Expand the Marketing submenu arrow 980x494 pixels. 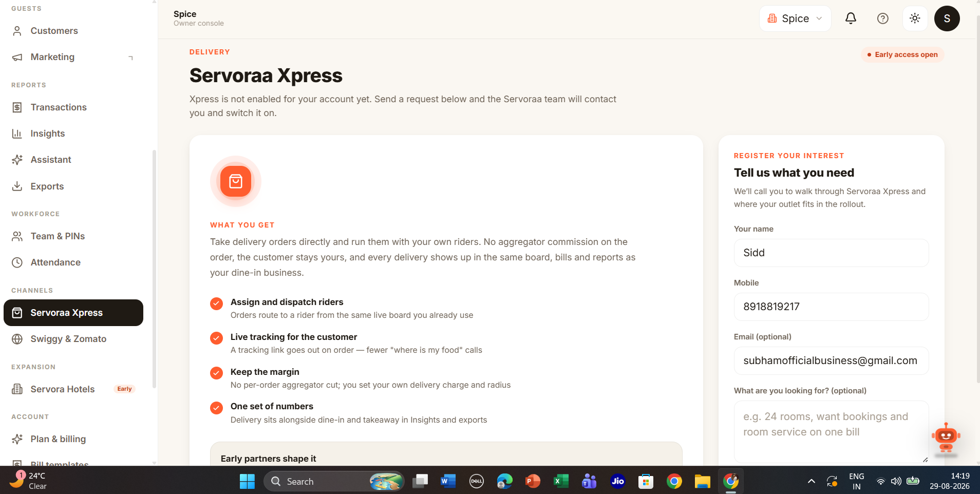pos(131,58)
